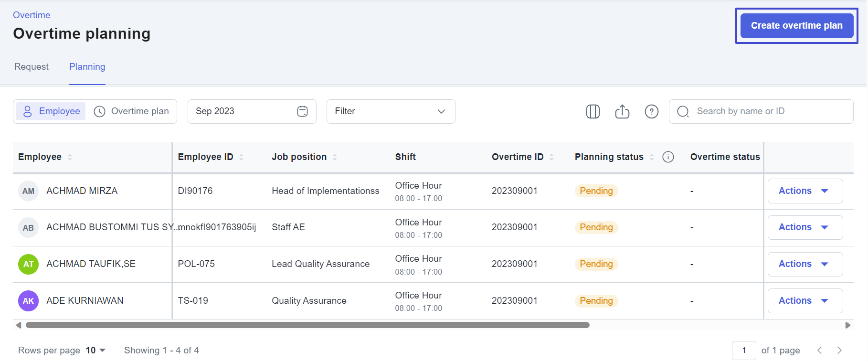Switch view to Employee toggle
This screenshot has width=868, height=362.
[51, 111]
